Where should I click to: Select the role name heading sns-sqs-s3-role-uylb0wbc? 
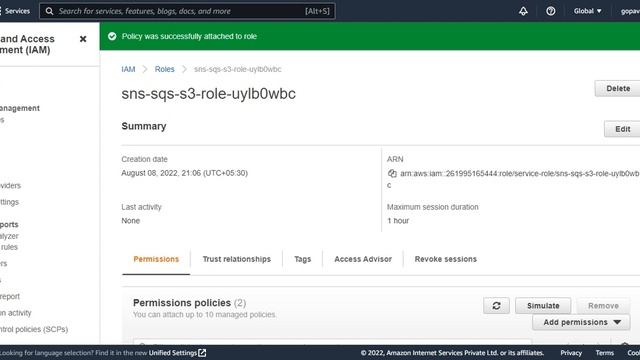209,94
